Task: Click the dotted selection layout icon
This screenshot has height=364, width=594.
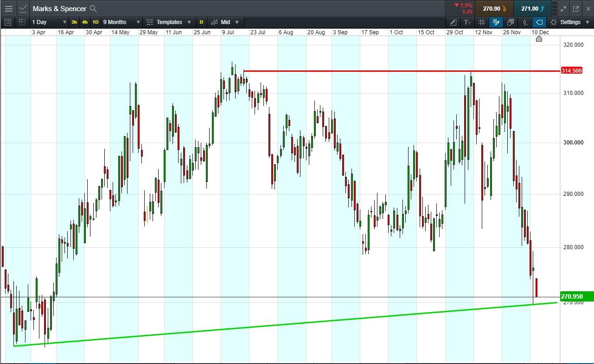Action: click(x=22, y=22)
